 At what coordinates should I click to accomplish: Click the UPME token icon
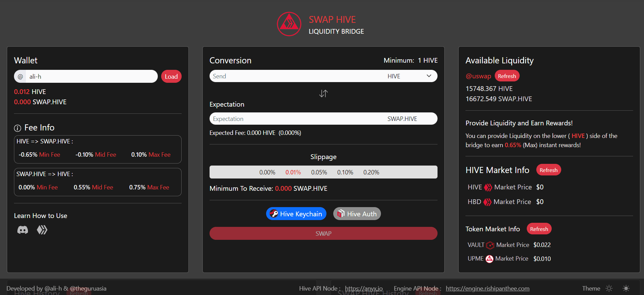[489, 259]
